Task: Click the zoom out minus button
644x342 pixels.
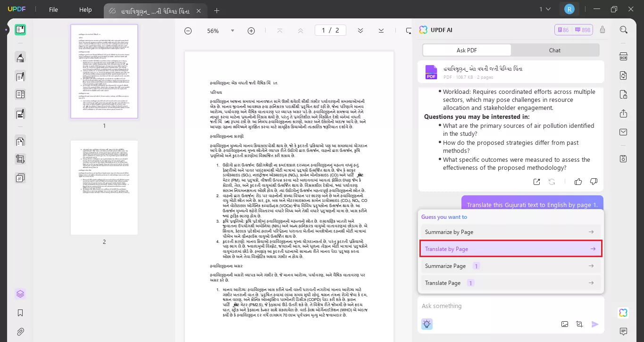Action: tap(188, 31)
